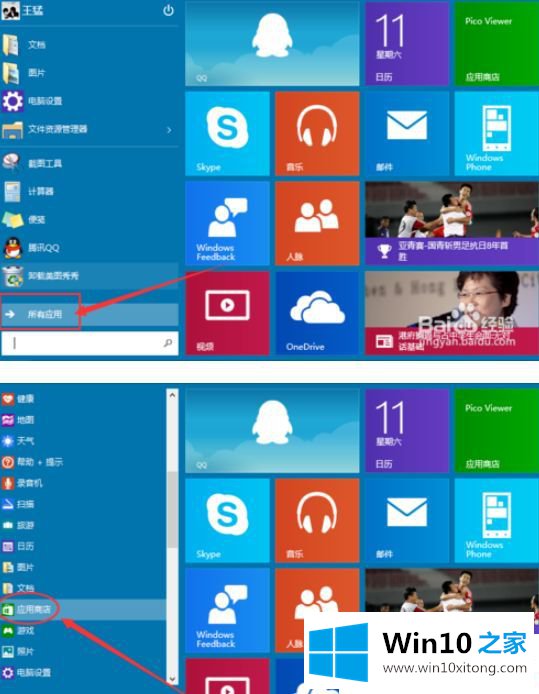The width and height of the screenshot is (539, 694).
Task: Expand the 文件资源管理器 jump-list chevron
Action: pyautogui.click(x=169, y=130)
